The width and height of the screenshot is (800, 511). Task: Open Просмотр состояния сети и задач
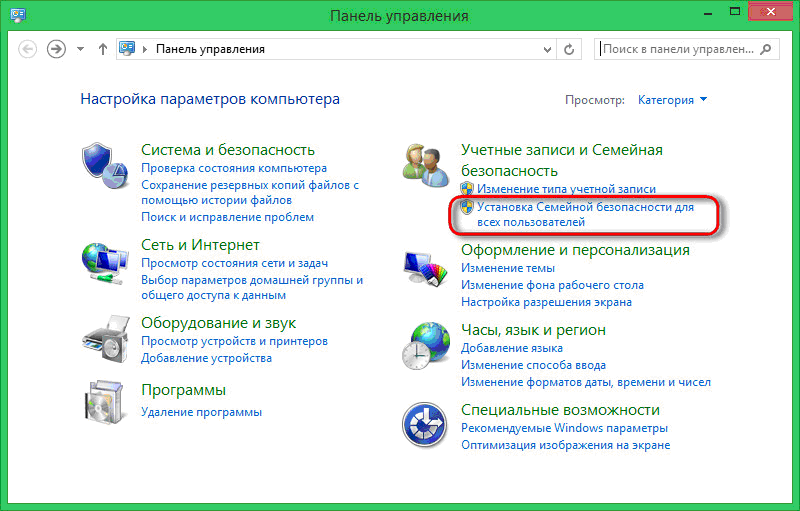234,263
